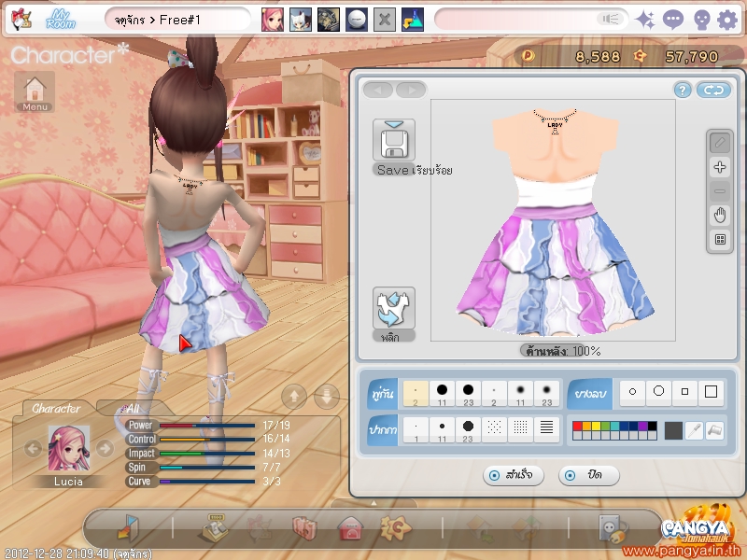The image size is (747, 560).
Task: Click the Lucia character portrait
Action: click(68, 449)
